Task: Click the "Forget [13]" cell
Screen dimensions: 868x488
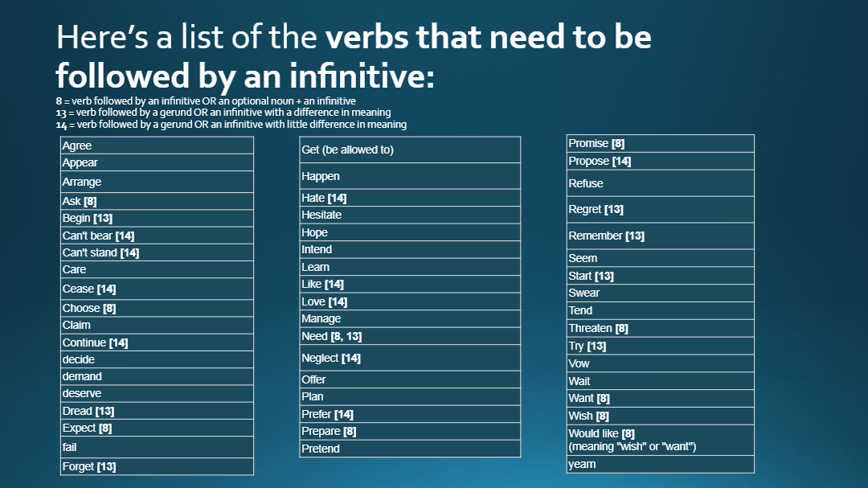Action: pyautogui.click(x=157, y=466)
